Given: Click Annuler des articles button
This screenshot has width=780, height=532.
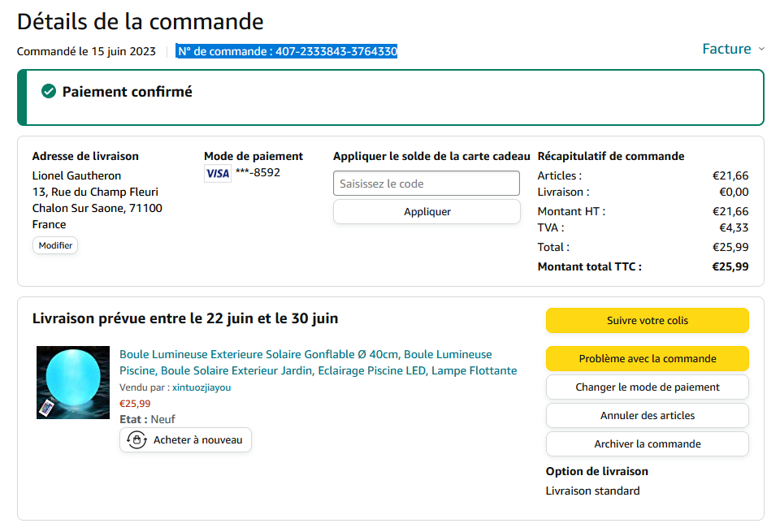Looking at the screenshot, I should click(647, 416).
